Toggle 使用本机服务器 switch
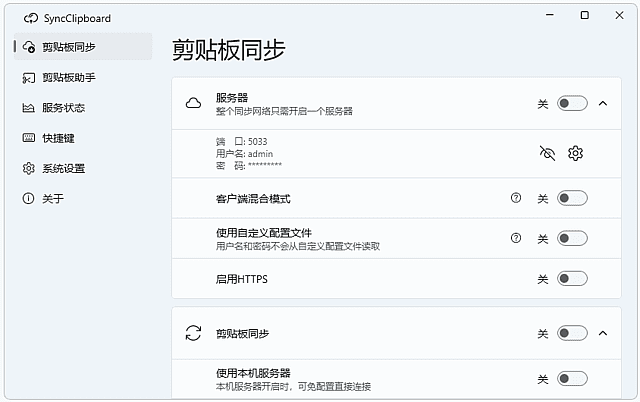 pos(572,378)
